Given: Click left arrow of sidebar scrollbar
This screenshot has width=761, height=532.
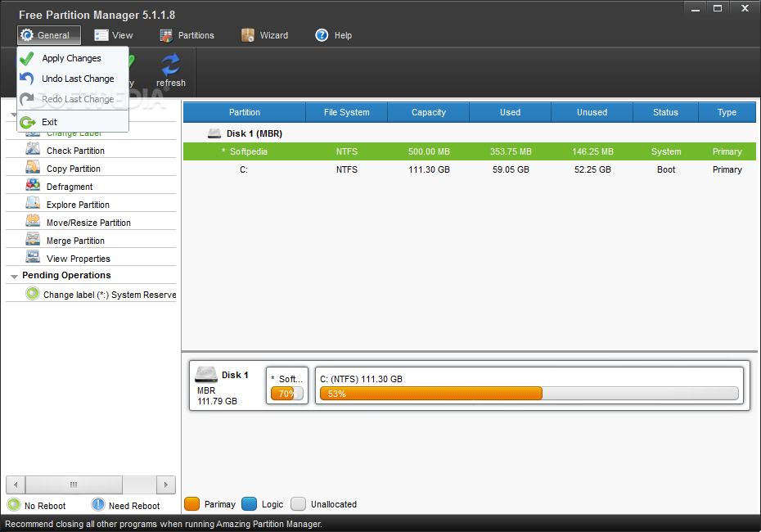Looking at the screenshot, I should click(16, 485).
